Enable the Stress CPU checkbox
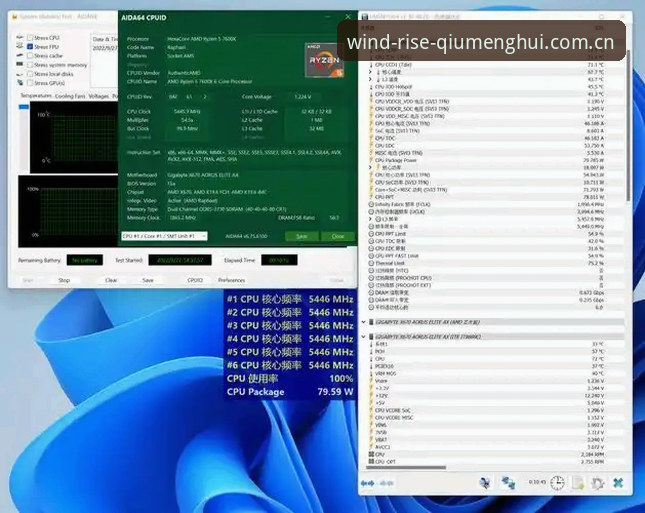This screenshot has height=513, width=645. pyautogui.click(x=30, y=37)
